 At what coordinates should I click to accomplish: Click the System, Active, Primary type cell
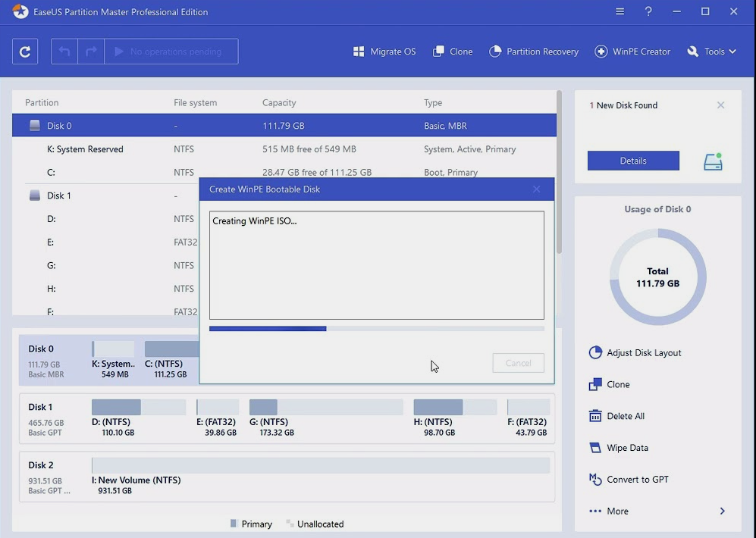[x=469, y=149]
